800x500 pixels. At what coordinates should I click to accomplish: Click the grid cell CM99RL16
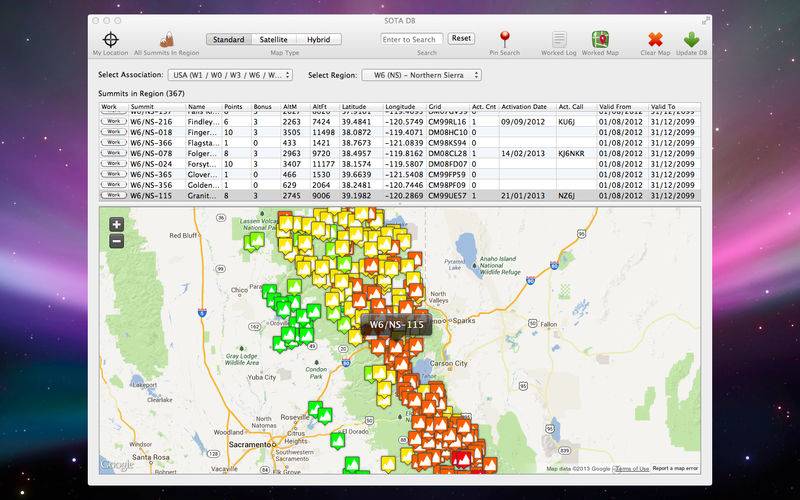tap(447, 122)
